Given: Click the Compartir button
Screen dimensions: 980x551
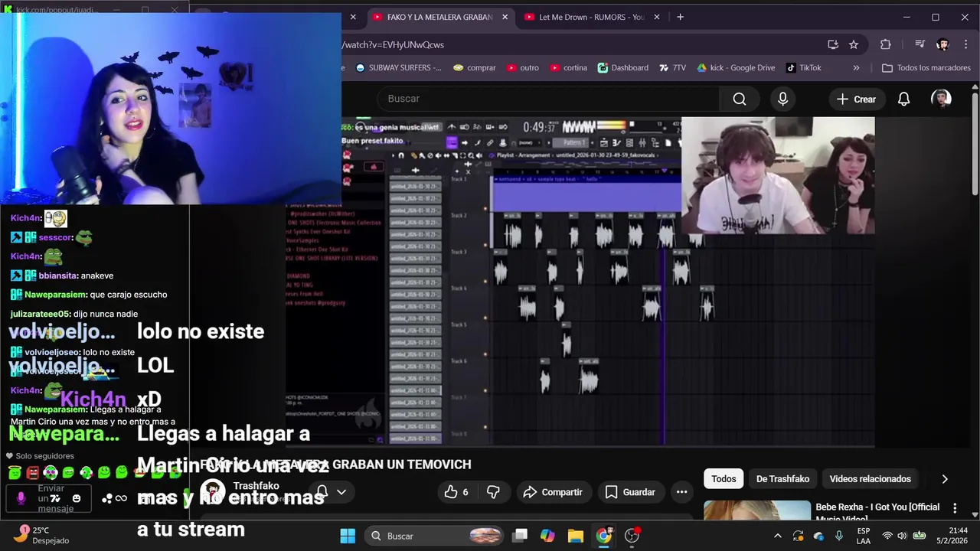Looking at the screenshot, I should [x=553, y=492].
